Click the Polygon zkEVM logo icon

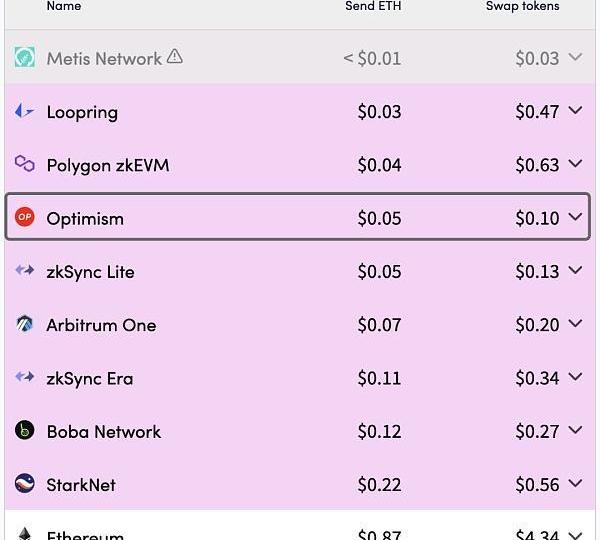25,164
